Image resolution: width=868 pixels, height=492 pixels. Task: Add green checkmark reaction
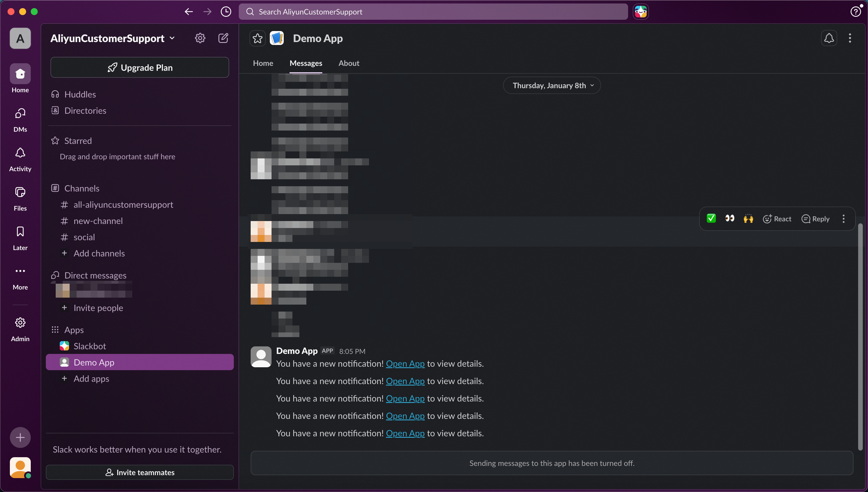tap(711, 219)
